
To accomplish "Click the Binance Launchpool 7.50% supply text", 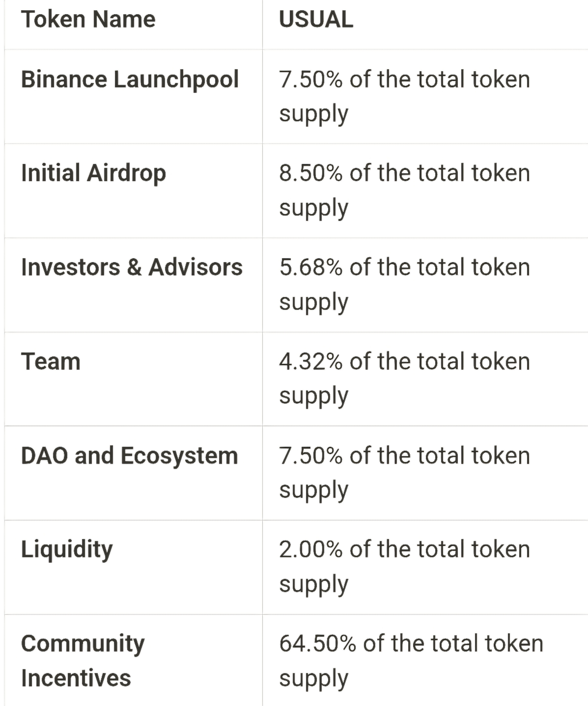I will click(x=404, y=96).
